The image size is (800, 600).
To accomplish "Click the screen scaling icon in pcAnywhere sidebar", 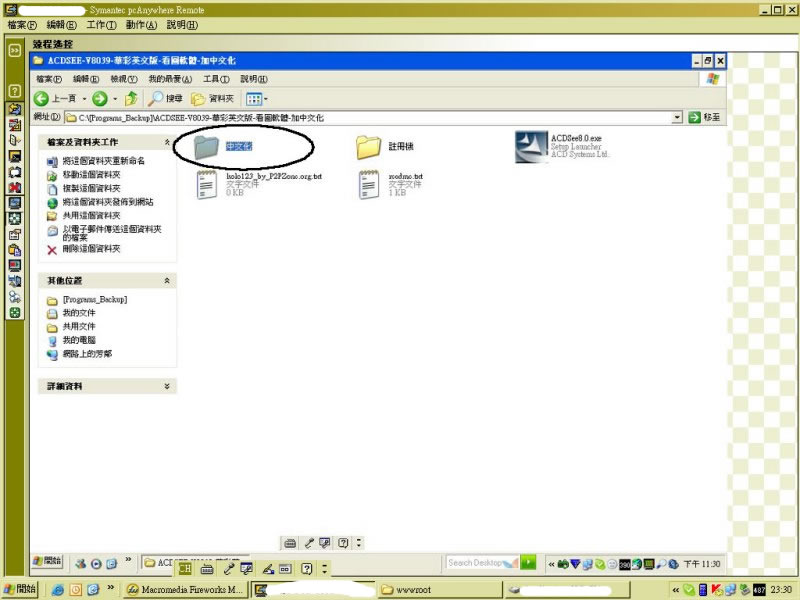I will tap(15, 219).
